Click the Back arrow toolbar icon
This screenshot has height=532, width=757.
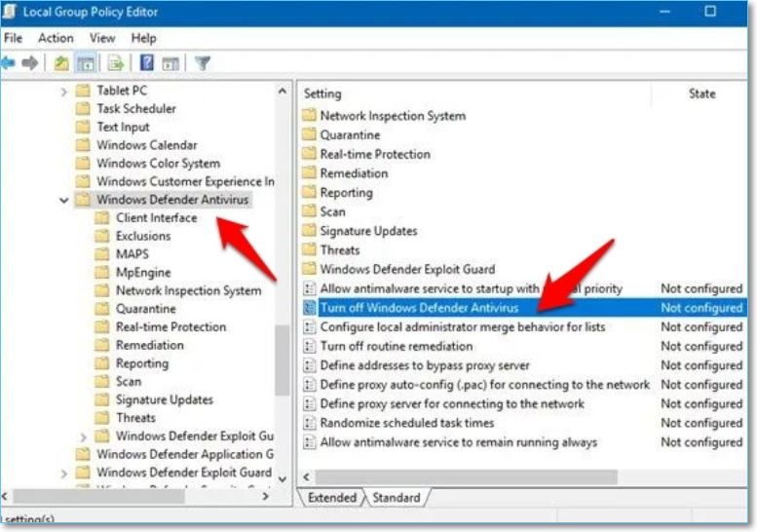pos(8,62)
